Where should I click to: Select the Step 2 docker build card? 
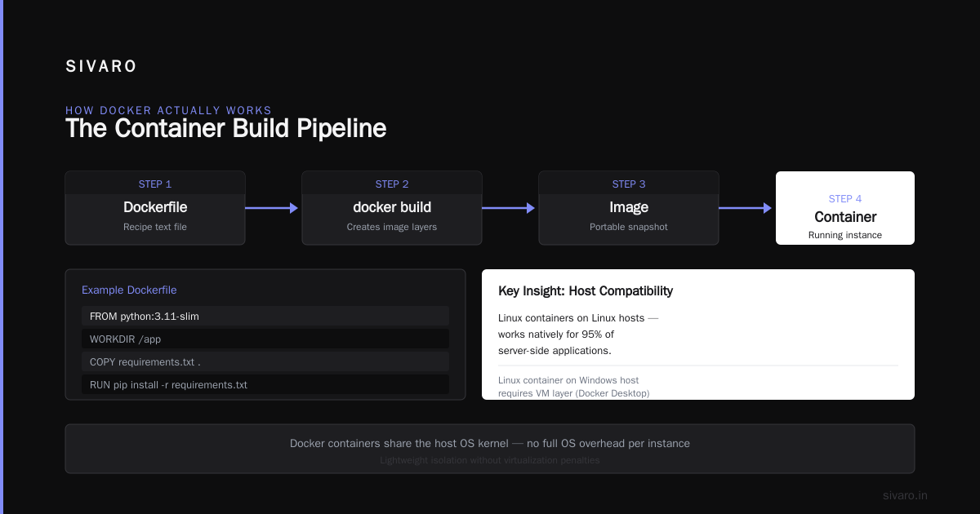[392, 208]
